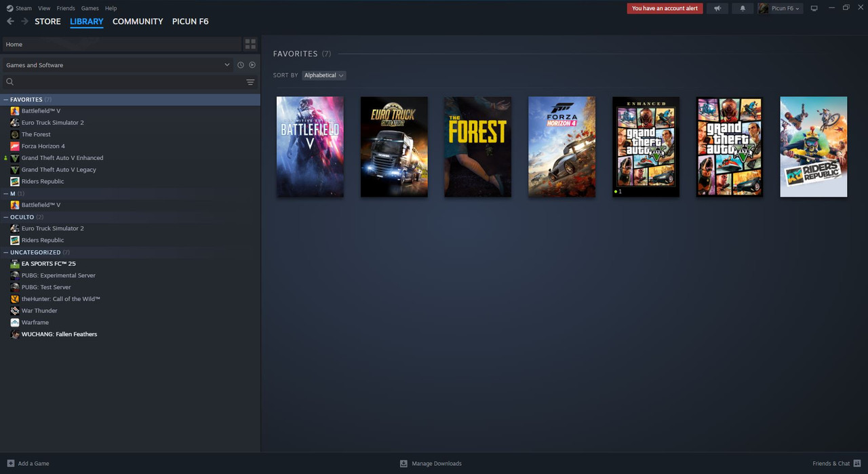
Task: Open the sidebar filter options icon
Action: pos(250,82)
